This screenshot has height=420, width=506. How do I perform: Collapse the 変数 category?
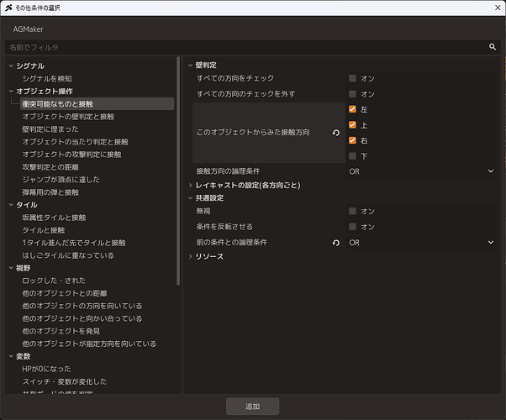[x=11, y=356]
